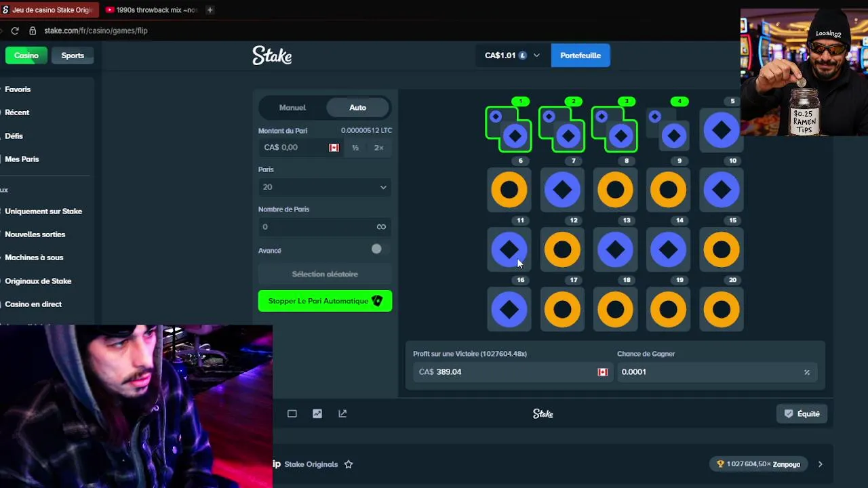Select orange circle coin number 12
Viewport: 868px width, 488px height.
(x=561, y=250)
